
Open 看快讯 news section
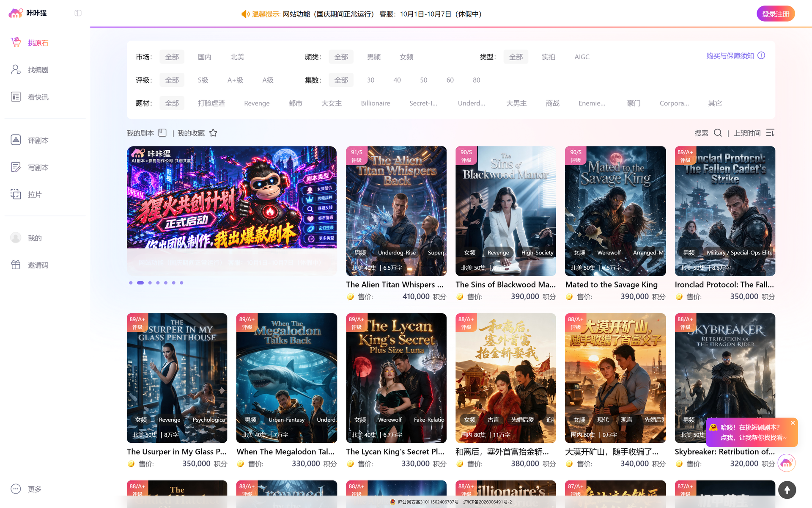[x=30, y=97]
